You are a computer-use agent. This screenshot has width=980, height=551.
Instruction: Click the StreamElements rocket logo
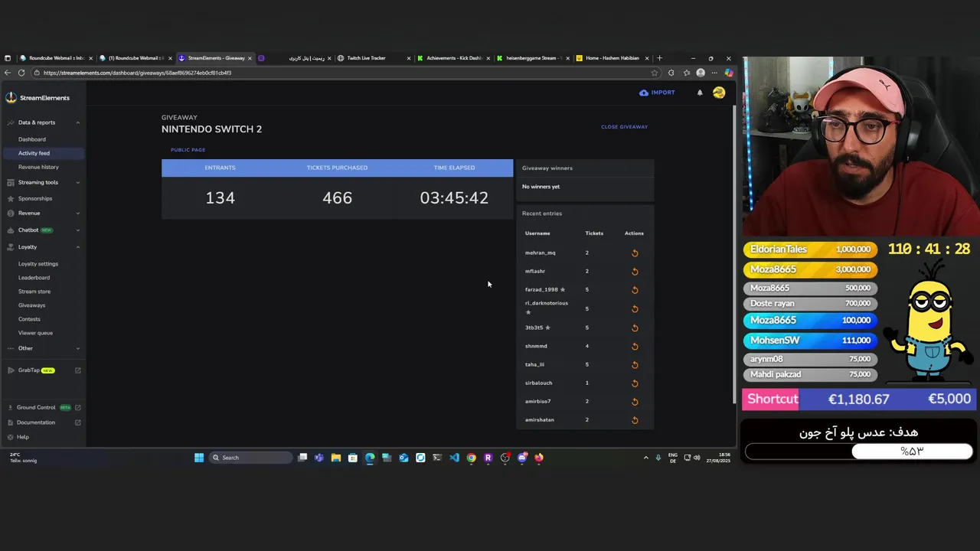[11, 97]
